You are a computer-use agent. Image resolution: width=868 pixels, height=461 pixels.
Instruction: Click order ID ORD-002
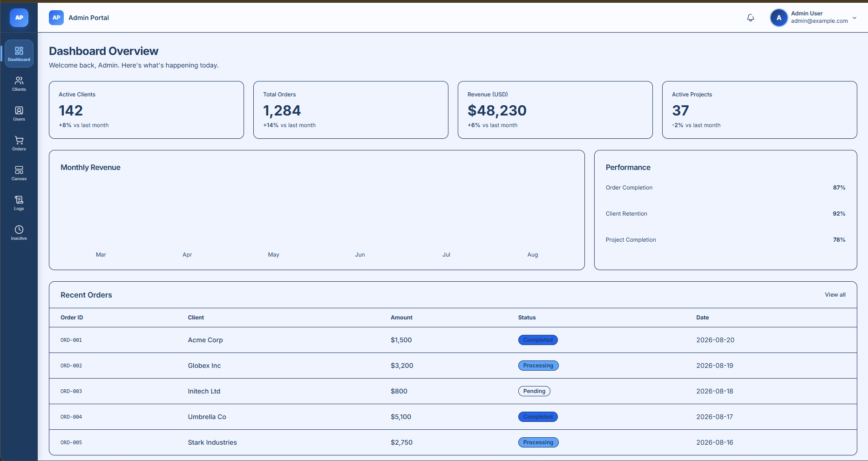coord(71,366)
